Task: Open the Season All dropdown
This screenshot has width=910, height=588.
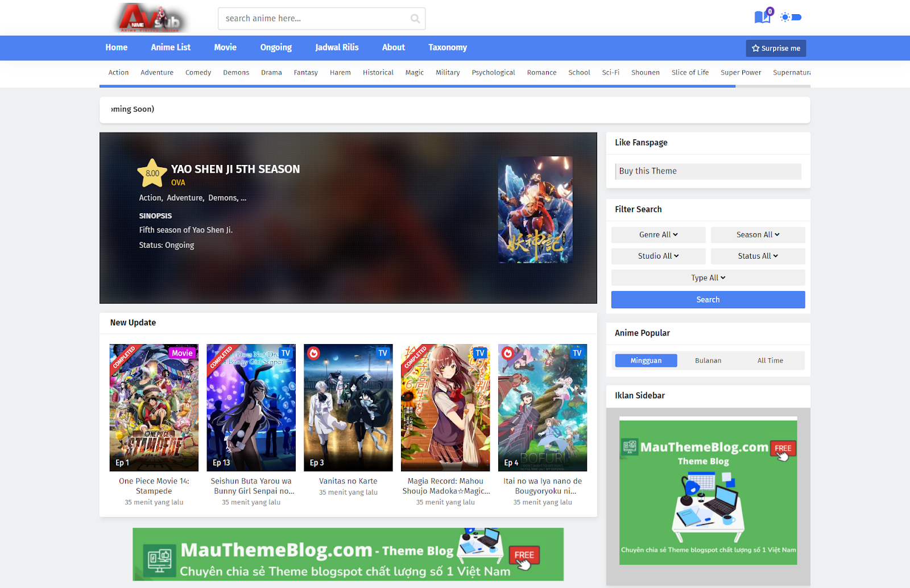Action: tap(758, 235)
